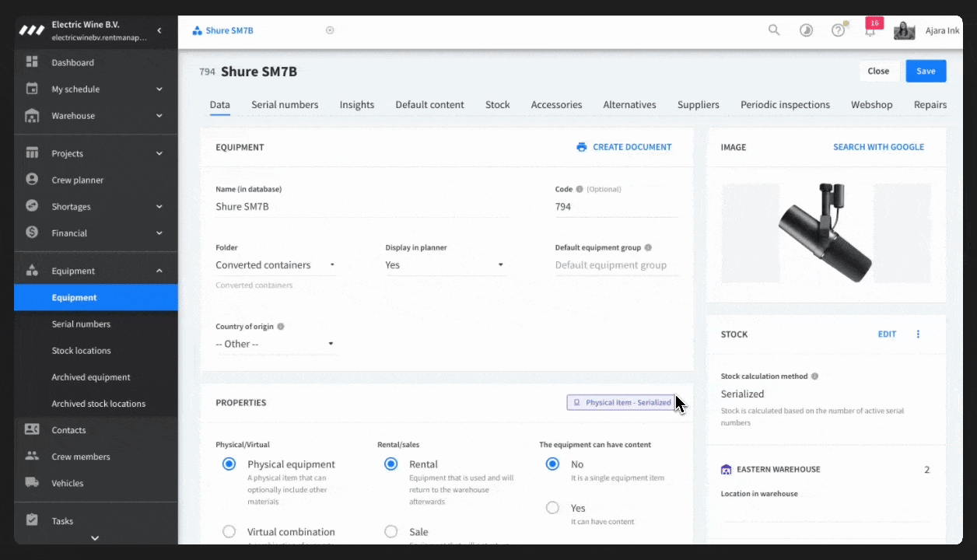
Task: Switch to the Serial numbers tab
Action: click(285, 104)
